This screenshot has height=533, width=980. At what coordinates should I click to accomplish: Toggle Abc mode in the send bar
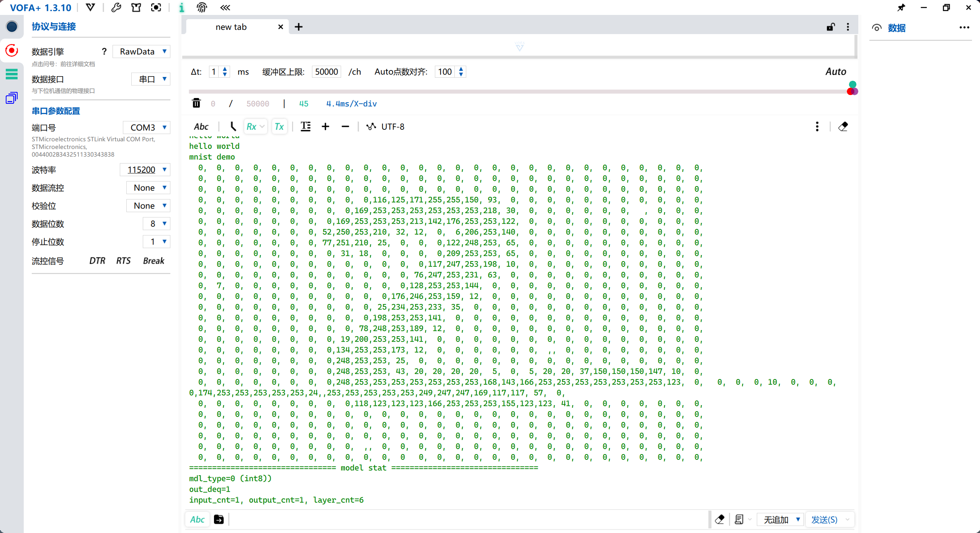click(x=198, y=520)
